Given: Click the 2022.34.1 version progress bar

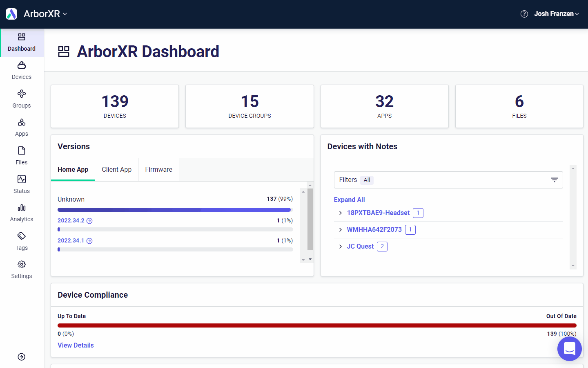Looking at the screenshot, I should 175,249.
